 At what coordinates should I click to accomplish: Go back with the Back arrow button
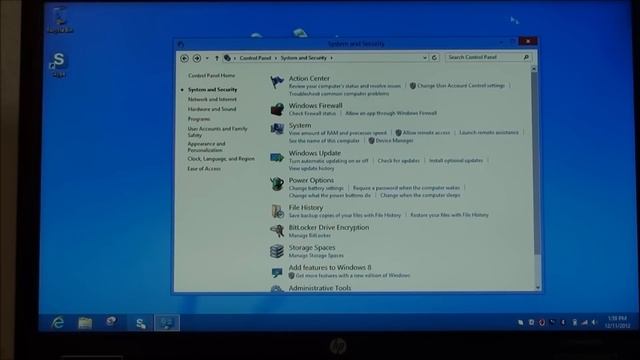(x=184, y=58)
